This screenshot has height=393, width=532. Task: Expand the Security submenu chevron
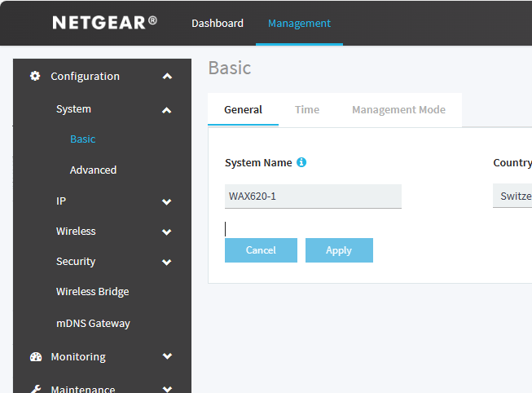coord(167,262)
